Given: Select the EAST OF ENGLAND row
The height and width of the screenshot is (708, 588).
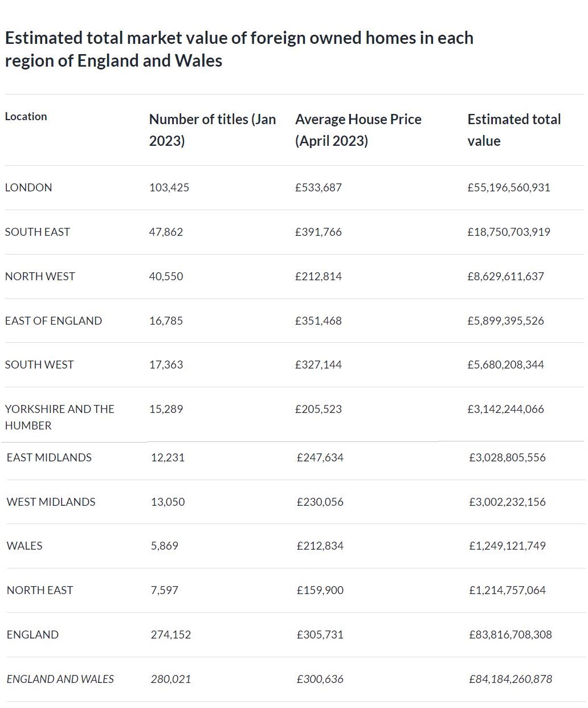Looking at the screenshot, I should click(x=295, y=321).
